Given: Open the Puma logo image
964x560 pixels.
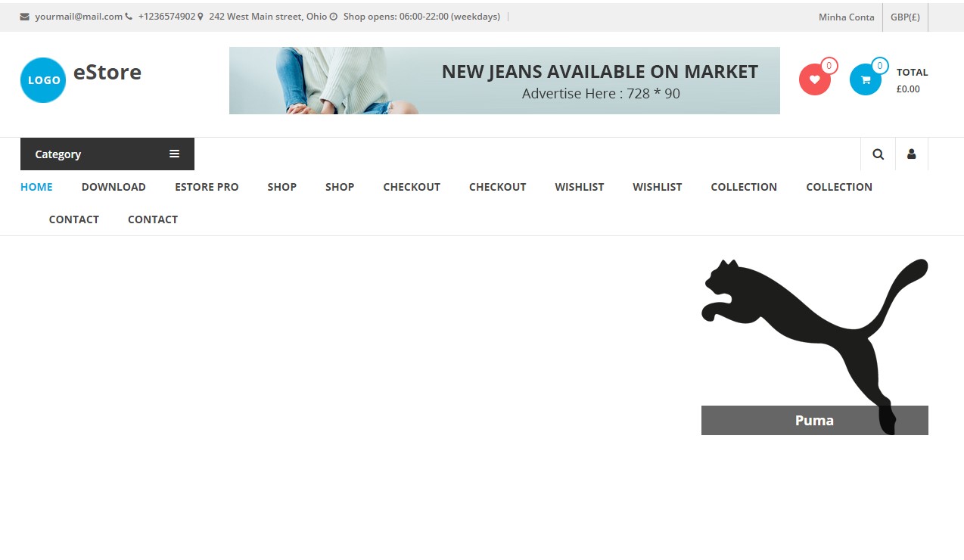Looking at the screenshot, I should 815,347.
